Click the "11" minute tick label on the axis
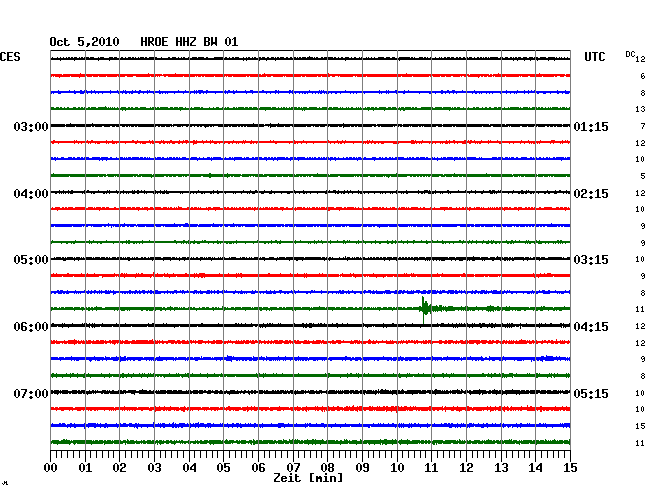The image size is (650, 494). click(431, 467)
